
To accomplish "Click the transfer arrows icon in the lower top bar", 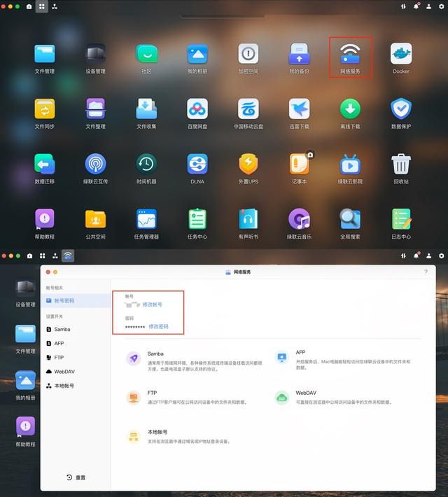I will [403, 255].
